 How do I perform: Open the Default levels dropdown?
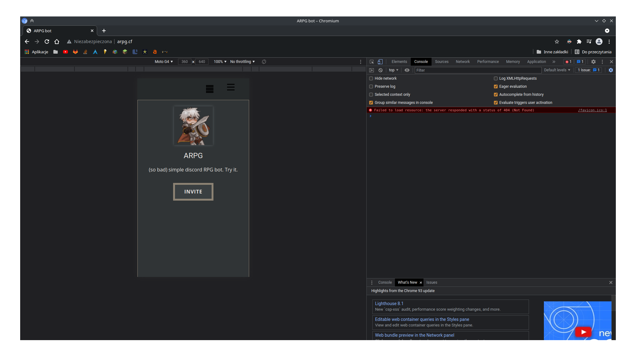[557, 70]
